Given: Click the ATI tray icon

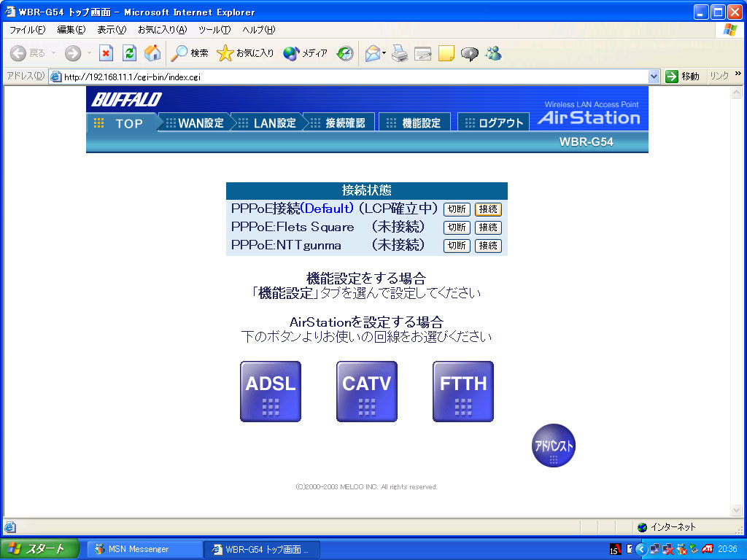Looking at the screenshot, I should click(708, 549).
